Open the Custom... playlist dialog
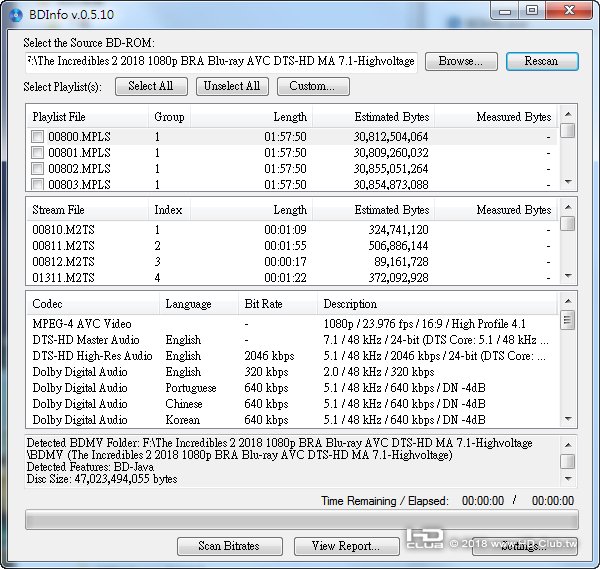This screenshot has width=600, height=569. [x=313, y=86]
